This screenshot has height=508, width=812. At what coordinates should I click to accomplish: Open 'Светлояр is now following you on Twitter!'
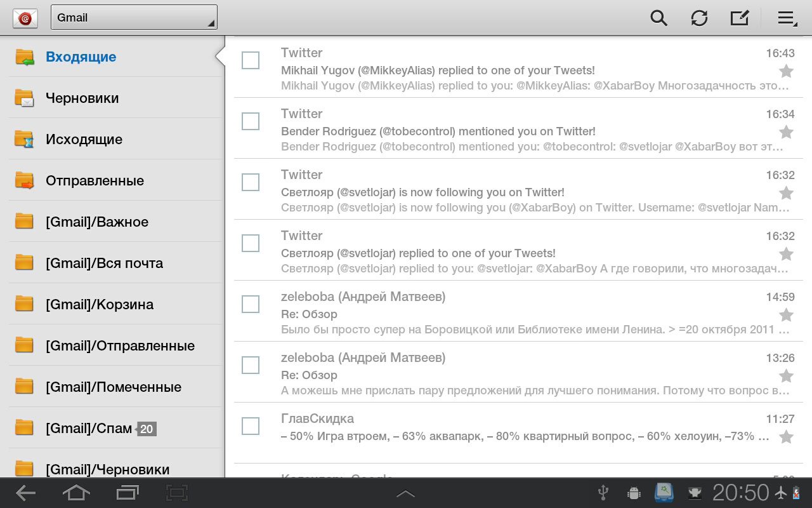click(x=422, y=192)
